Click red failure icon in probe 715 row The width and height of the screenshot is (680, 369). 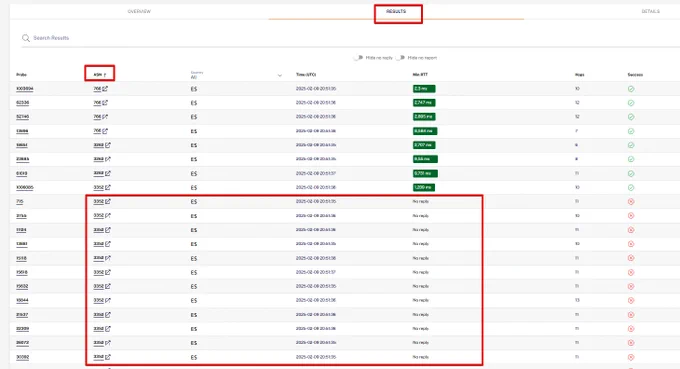631,202
